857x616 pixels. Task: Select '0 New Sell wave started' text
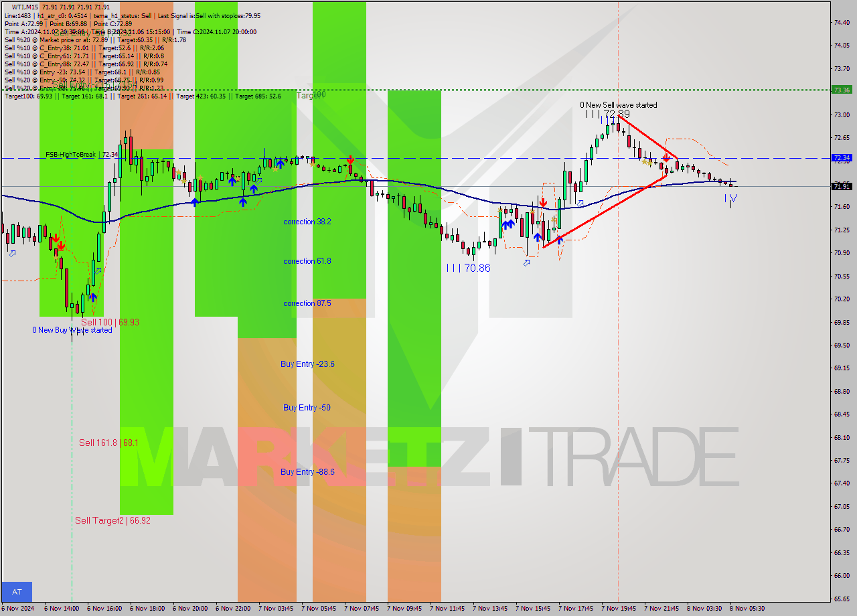[x=618, y=105]
